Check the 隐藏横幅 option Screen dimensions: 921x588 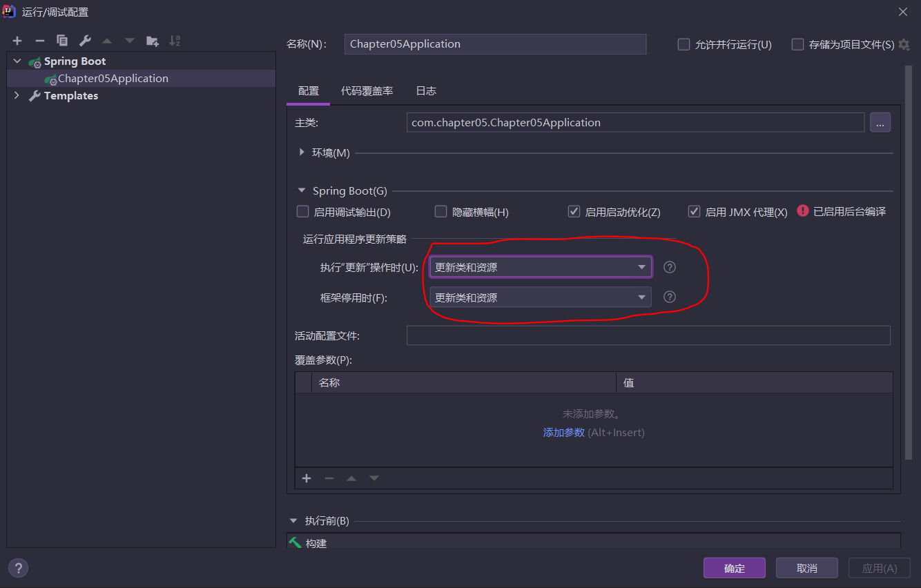coord(440,211)
